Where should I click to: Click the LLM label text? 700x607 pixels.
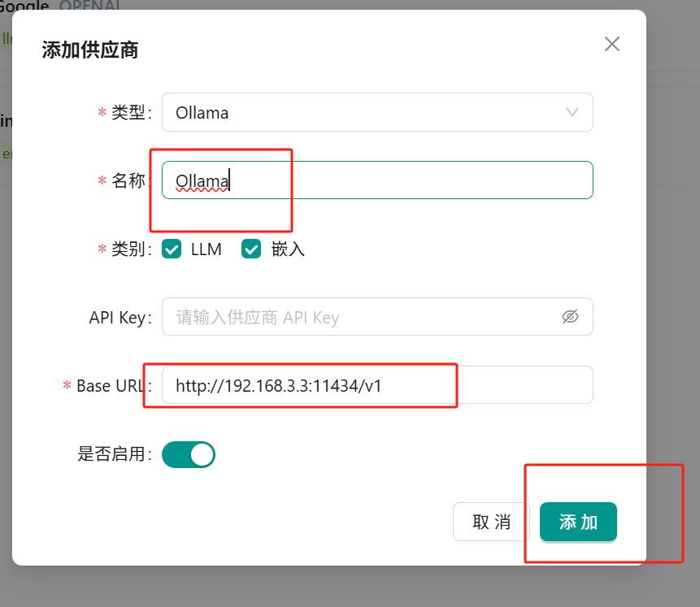click(207, 249)
